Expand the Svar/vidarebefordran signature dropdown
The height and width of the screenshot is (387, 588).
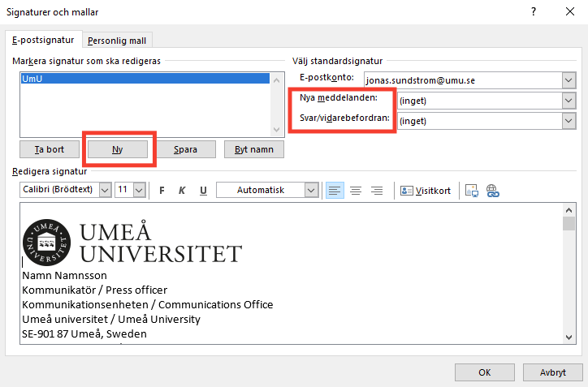click(x=569, y=121)
